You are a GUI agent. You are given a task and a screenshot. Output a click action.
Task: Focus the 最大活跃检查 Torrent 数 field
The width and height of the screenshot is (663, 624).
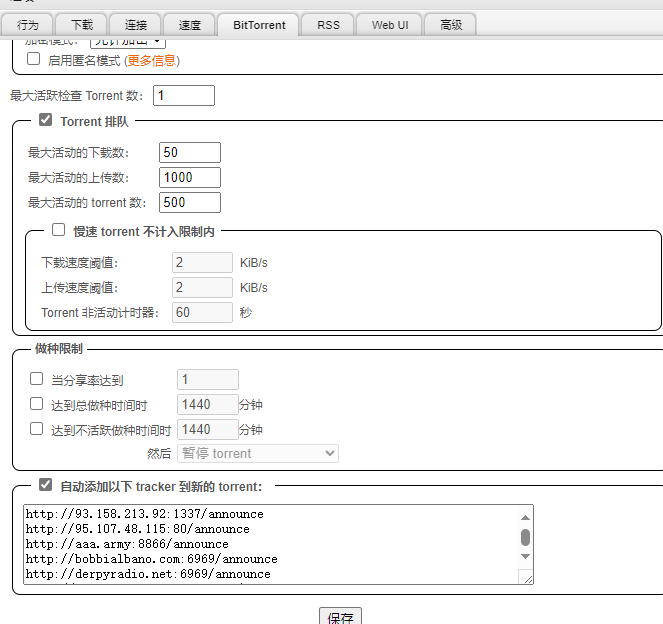[x=183, y=95]
